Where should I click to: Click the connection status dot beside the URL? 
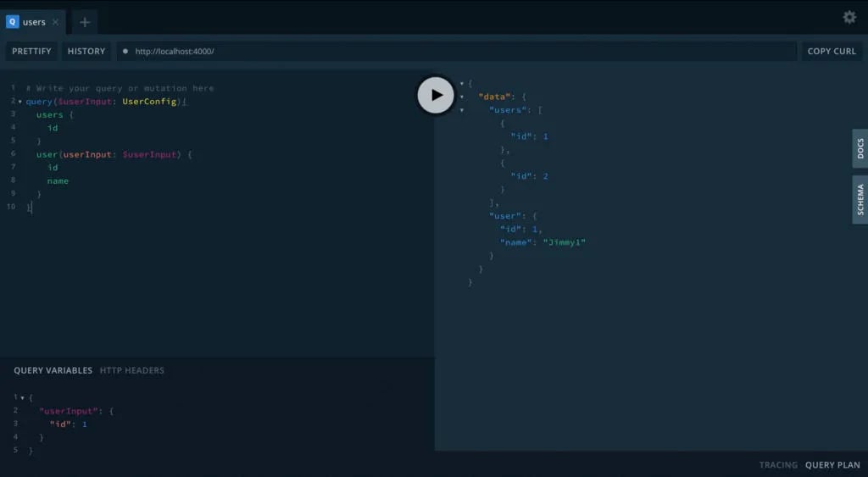125,51
